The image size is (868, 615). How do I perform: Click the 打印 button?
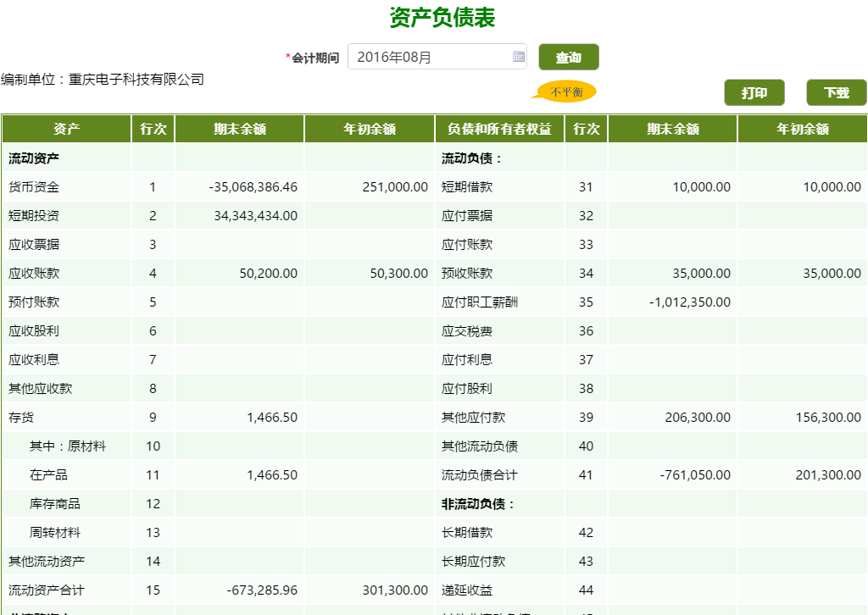[x=754, y=92]
